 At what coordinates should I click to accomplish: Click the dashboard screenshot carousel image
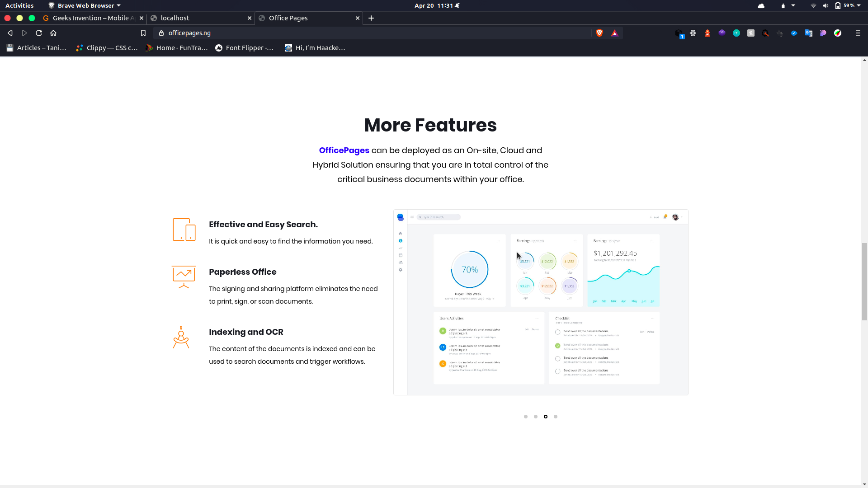[541, 302]
